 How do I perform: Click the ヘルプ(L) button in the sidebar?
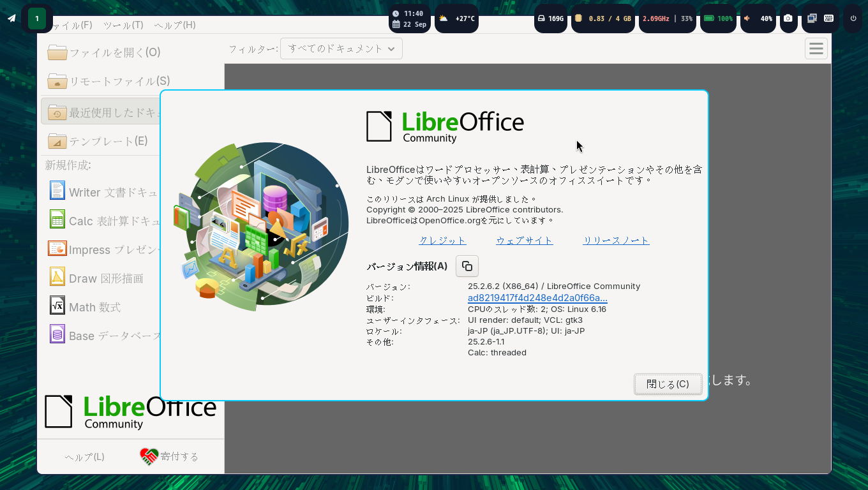click(x=84, y=457)
